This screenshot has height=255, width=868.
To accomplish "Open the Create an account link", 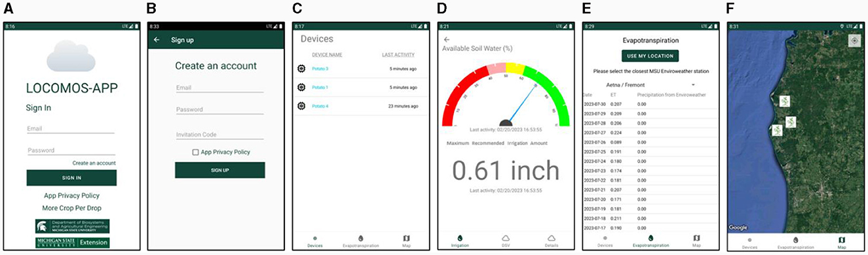I will [94, 163].
